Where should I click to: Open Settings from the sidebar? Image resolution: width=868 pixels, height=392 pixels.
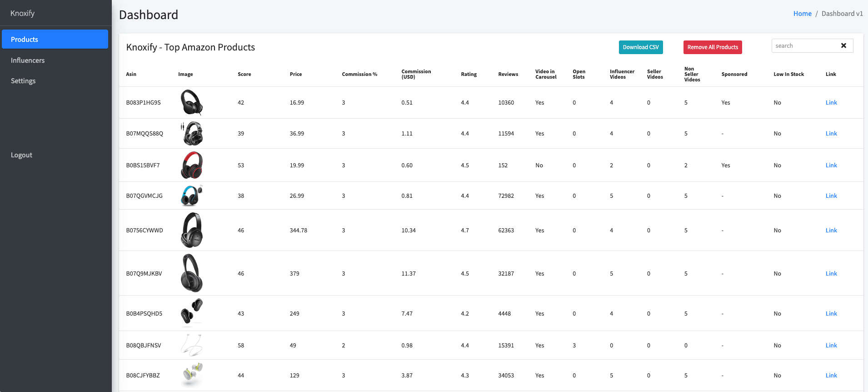coord(55,80)
